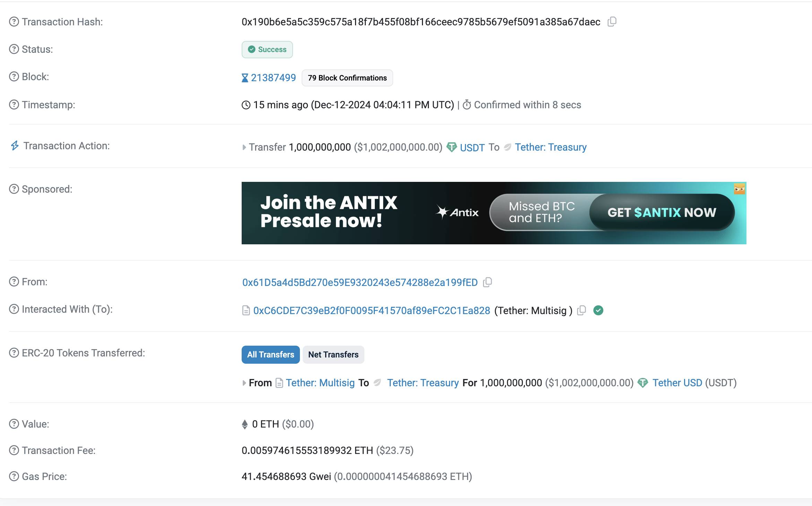Select the All Transfers tab
This screenshot has width=812, height=506.
coord(271,355)
